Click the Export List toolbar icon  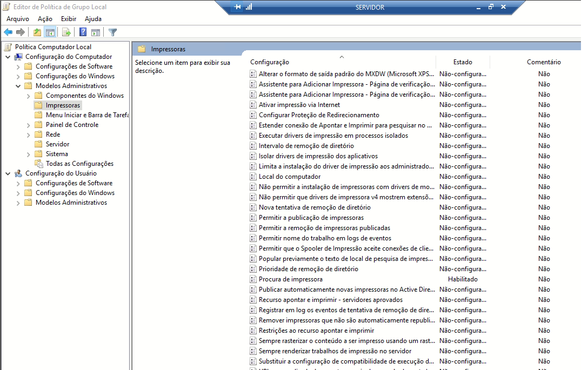pyautogui.click(x=66, y=32)
